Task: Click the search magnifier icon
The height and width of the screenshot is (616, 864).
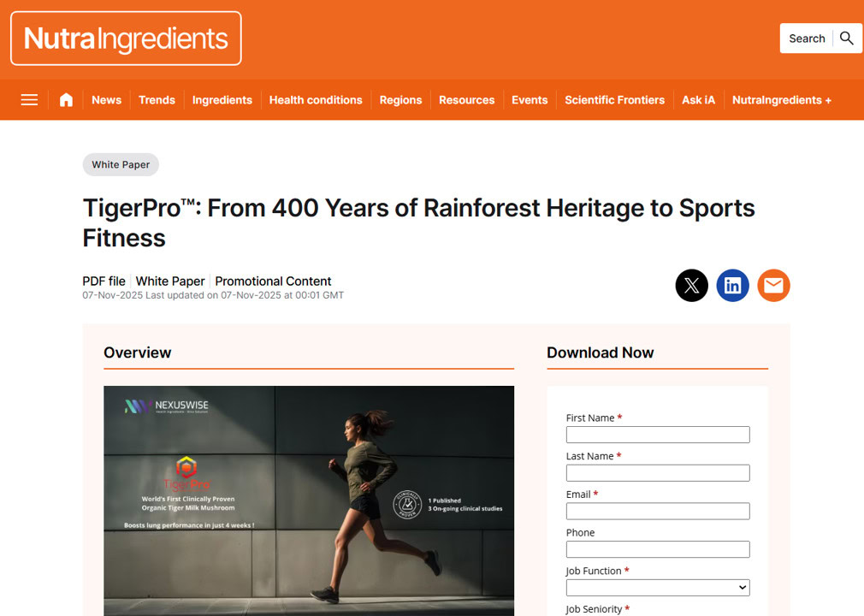Action: pos(847,38)
